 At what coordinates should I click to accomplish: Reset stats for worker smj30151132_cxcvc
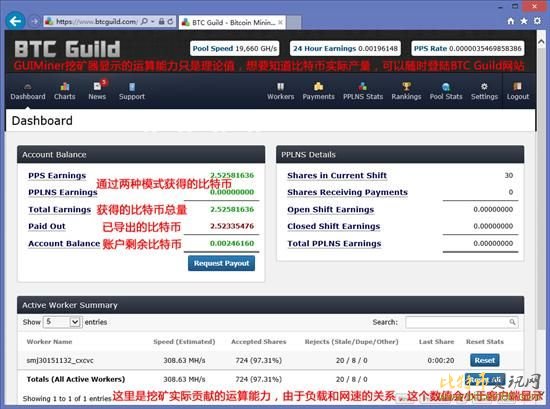click(x=484, y=360)
